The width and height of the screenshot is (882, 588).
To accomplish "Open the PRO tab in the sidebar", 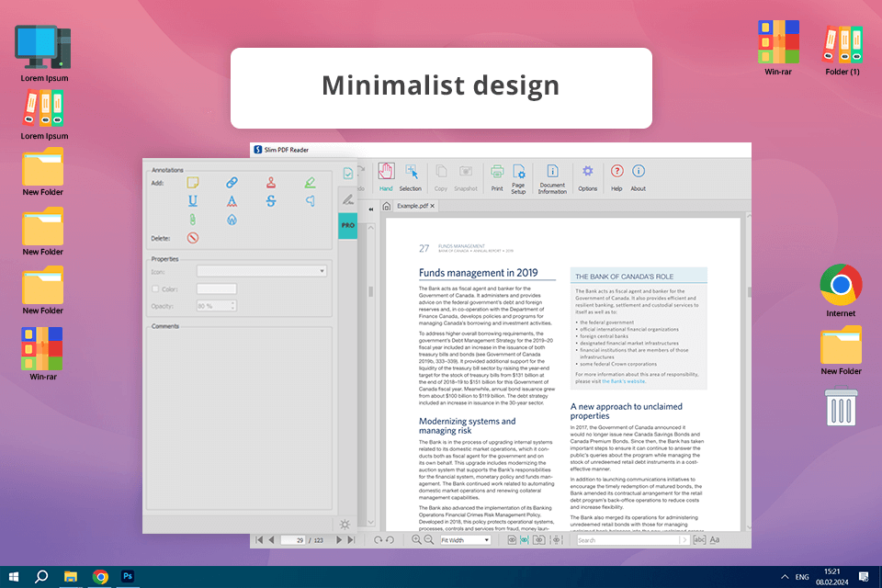I will click(x=347, y=225).
